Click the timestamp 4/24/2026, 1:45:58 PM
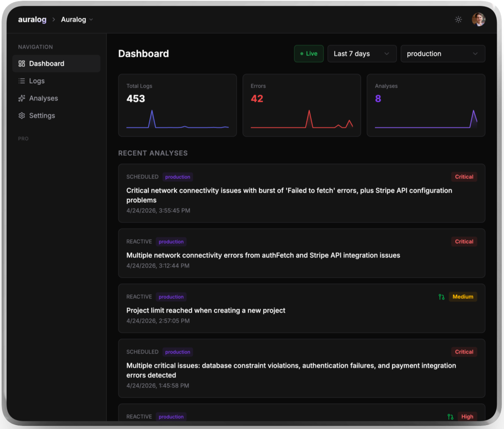 point(158,386)
